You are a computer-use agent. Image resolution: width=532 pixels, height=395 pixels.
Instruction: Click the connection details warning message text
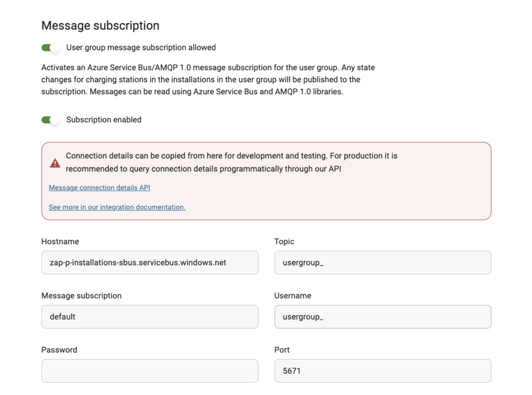[231, 163]
